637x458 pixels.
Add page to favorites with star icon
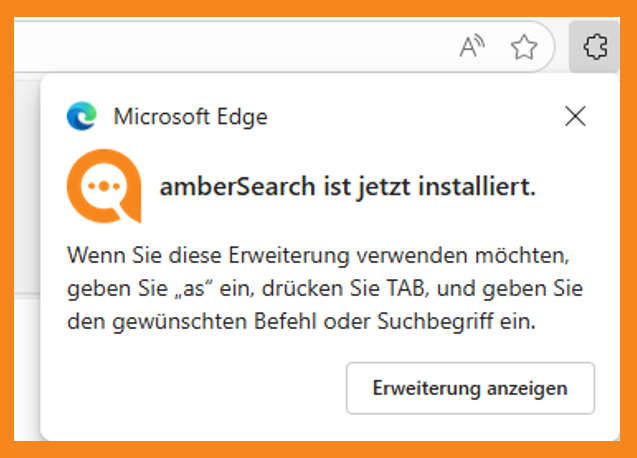coord(524,47)
